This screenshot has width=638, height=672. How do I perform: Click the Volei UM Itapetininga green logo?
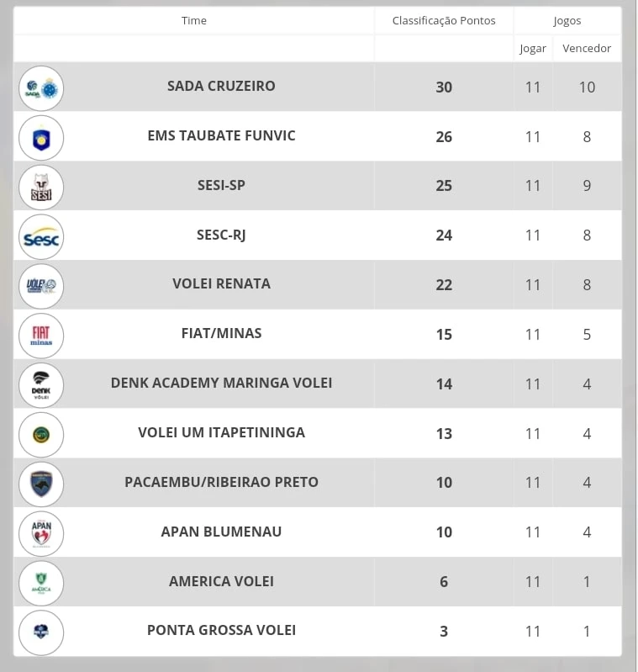(x=41, y=435)
